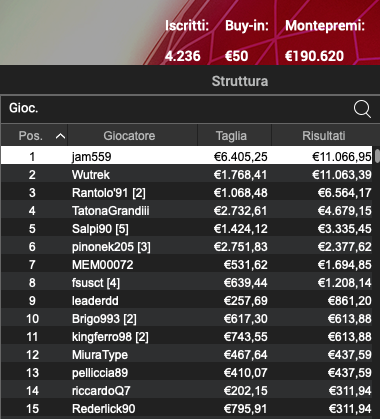The width and height of the screenshot is (380, 419).
Task: Click the MEM00072 player entry
Action: tap(187, 265)
